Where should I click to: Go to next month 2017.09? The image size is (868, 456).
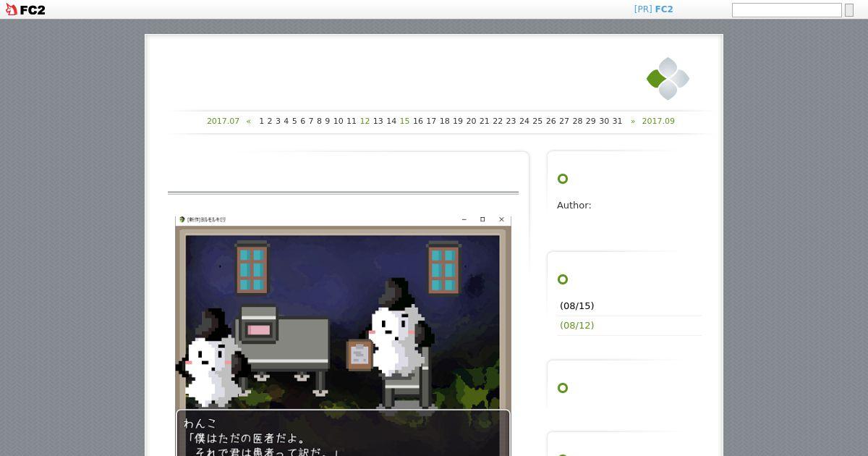click(658, 121)
